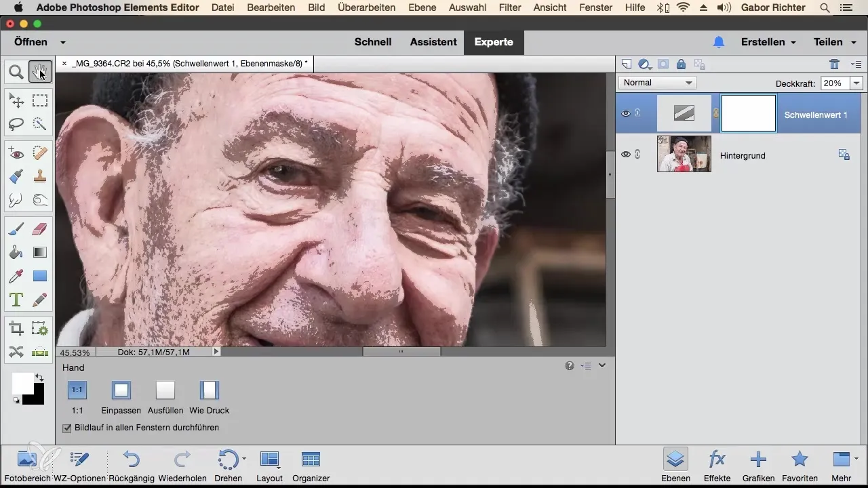Select the Brush tool

[x=16, y=230]
